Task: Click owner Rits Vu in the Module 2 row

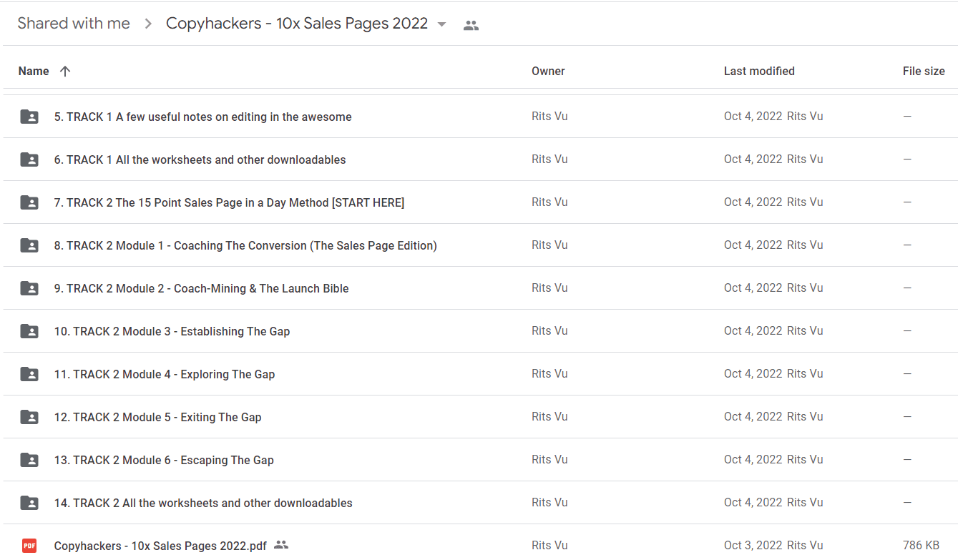Action: tap(549, 288)
